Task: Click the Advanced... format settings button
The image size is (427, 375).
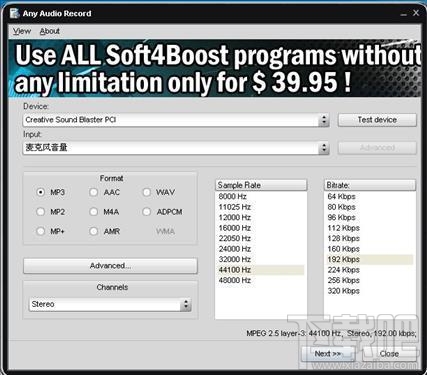Action: point(110,266)
